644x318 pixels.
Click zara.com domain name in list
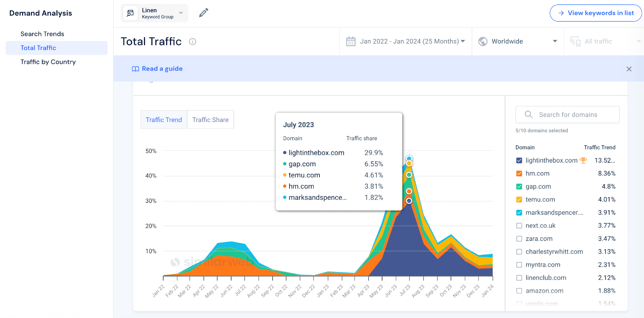coord(539,239)
